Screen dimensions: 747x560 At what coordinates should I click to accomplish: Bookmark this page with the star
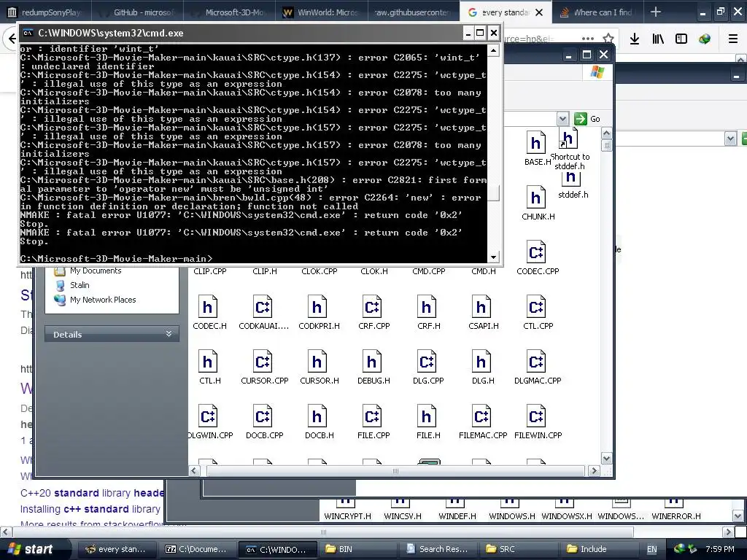608,39
